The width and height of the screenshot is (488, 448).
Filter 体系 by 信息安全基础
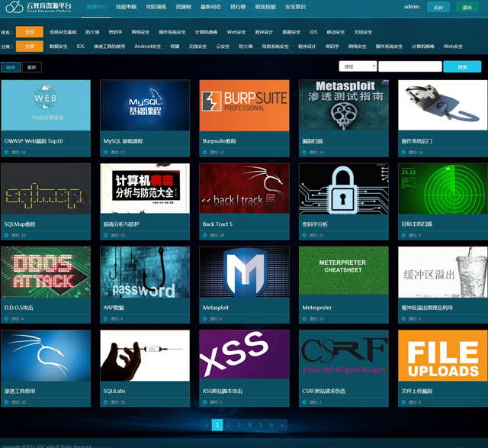63,32
